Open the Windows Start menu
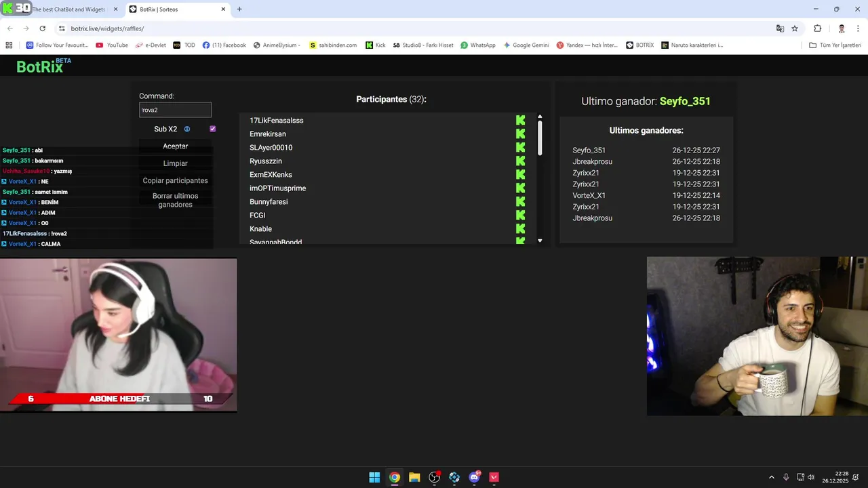This screenshot has height=488, width=868. tap(374, 477)
